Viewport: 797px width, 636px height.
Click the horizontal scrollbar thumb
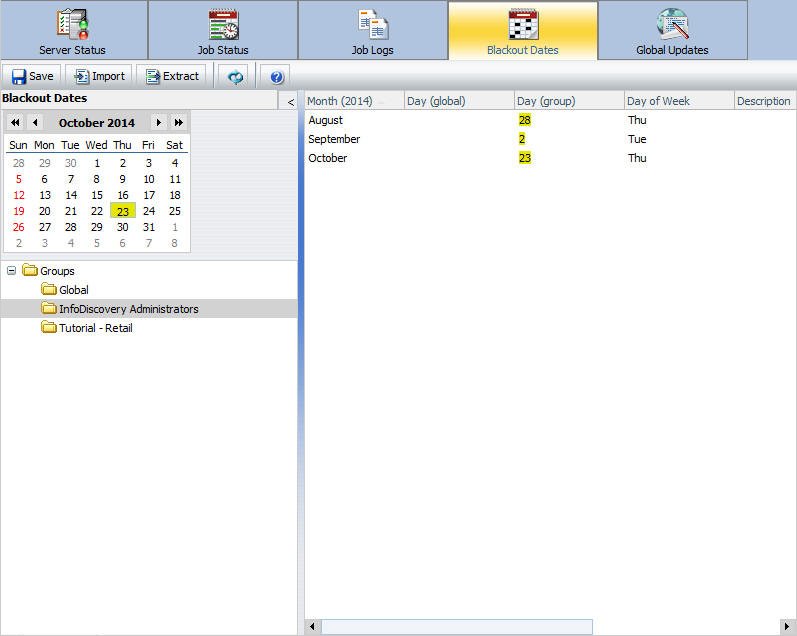(456, 626)
